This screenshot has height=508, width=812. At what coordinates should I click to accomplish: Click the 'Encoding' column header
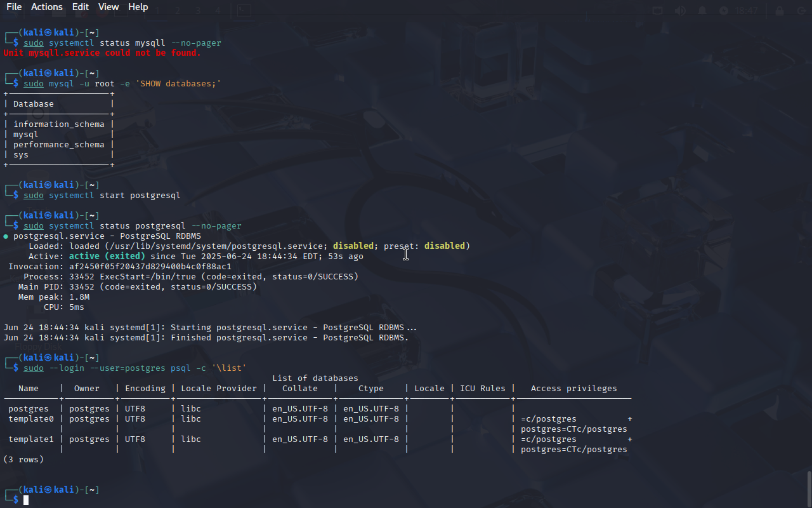click(145, 388)
